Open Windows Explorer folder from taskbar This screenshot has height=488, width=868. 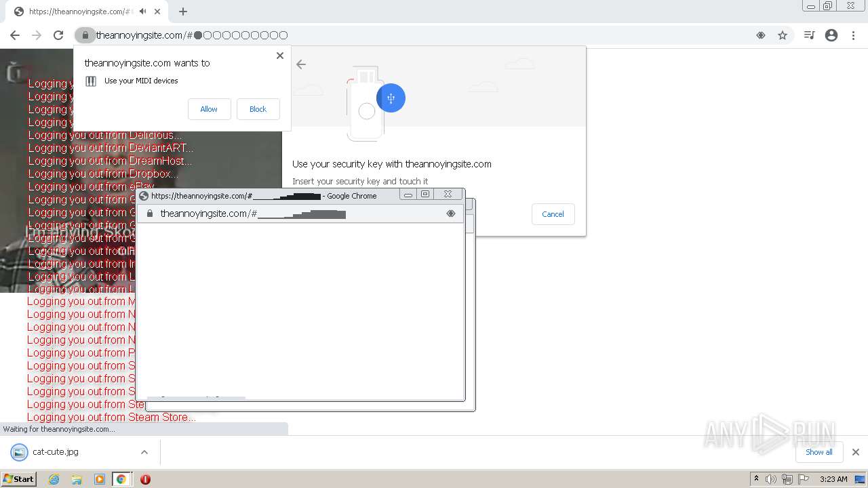click(77, 479)
